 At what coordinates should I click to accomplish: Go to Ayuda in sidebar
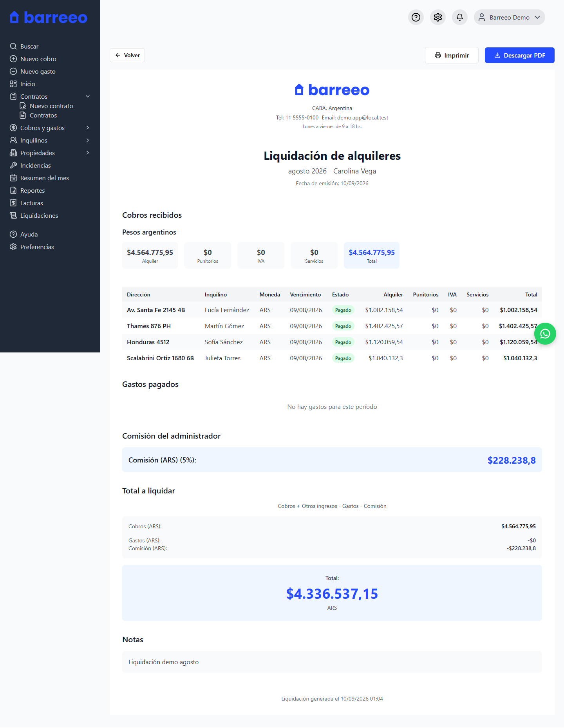point(29,234)
